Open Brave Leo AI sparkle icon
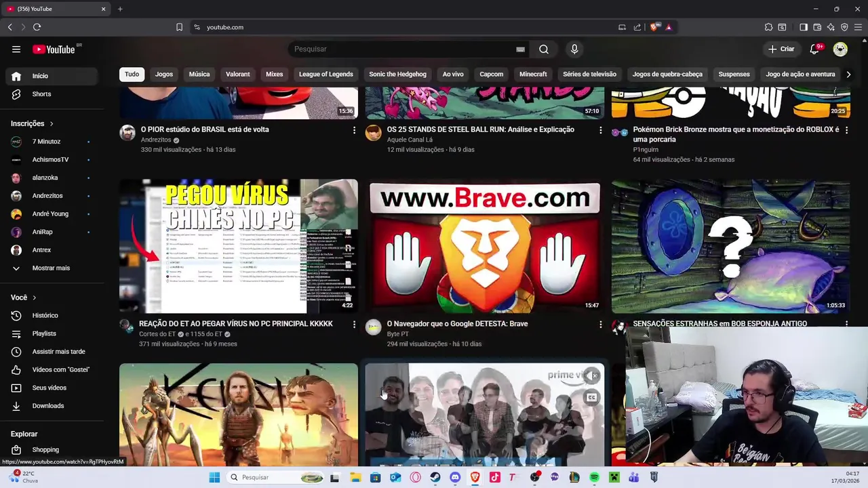Screen dimensions: 868x488 pos(831,27)
